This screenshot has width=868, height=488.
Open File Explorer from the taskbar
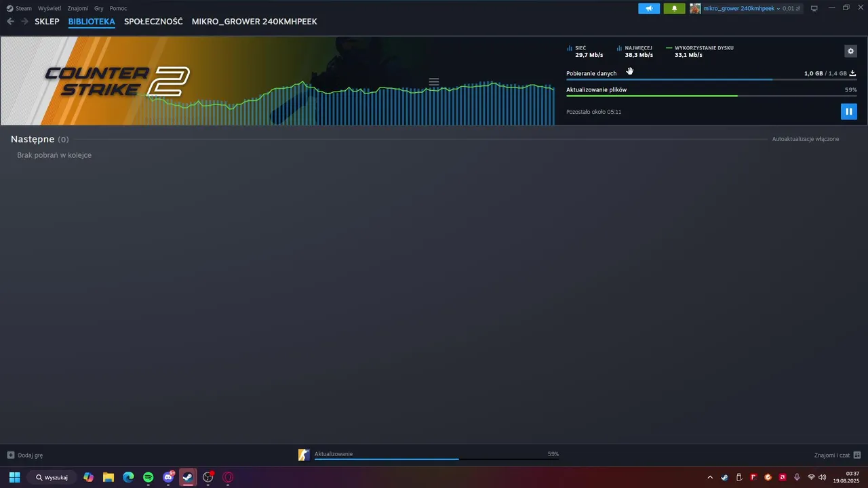point(108,477)
